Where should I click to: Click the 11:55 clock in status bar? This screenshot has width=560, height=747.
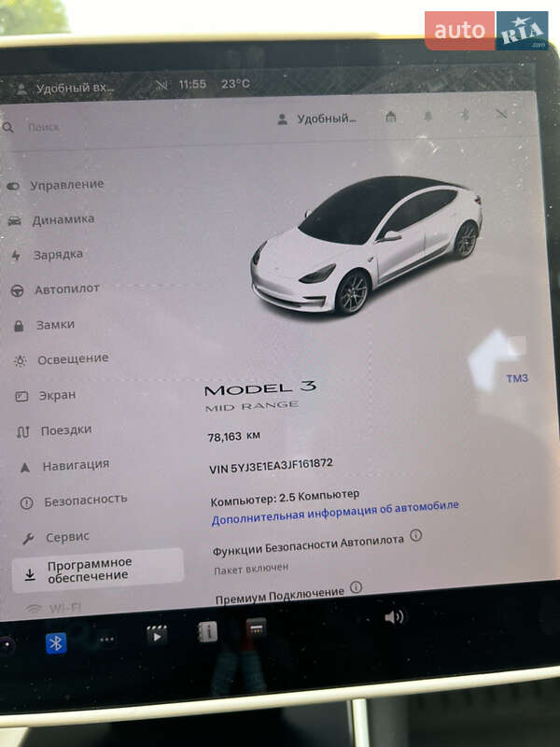[x=192, y=85]
